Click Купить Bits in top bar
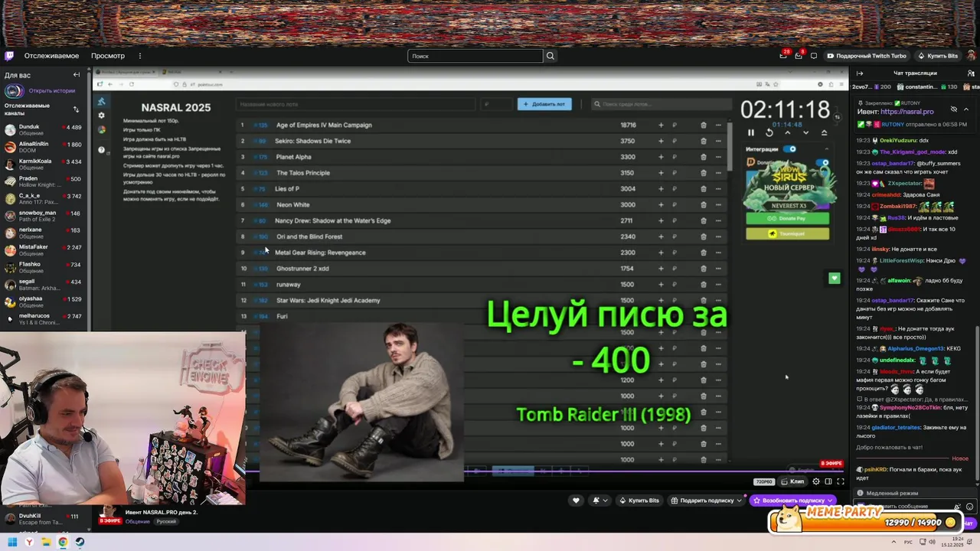The height and width of the screenshot is (551, 980). tap(938, 56)
